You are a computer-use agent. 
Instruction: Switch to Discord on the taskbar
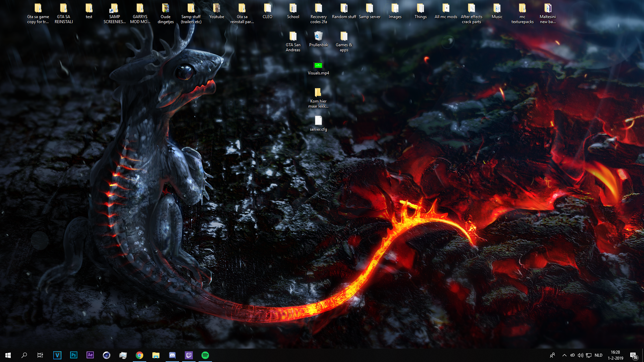(172, 355)
